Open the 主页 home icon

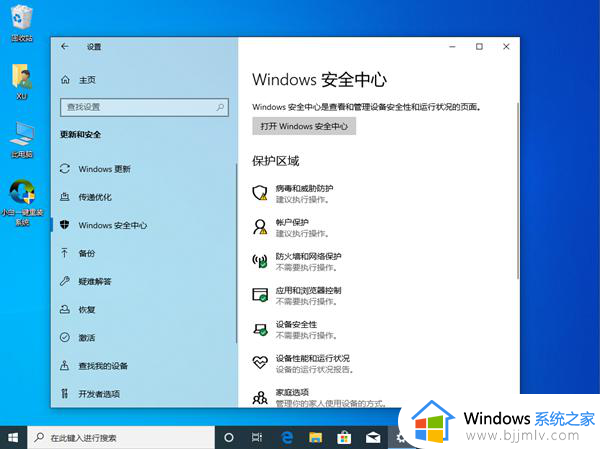click(x=65, y=80)
